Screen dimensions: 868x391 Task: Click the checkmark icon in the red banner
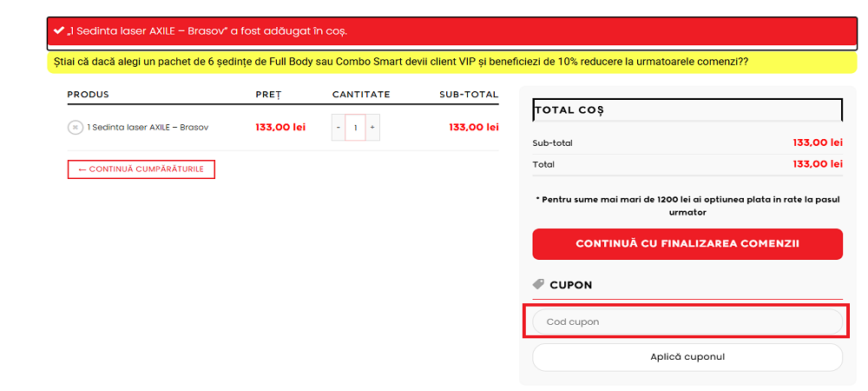tap(59, 30)
